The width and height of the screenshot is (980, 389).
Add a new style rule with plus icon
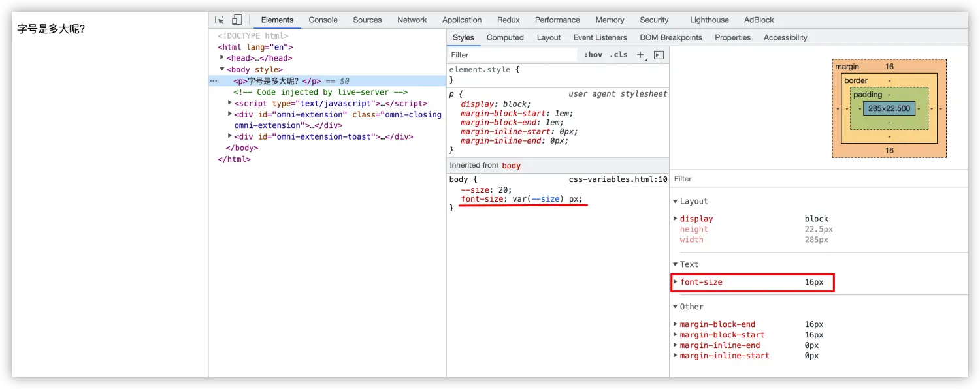pos(641,55)
